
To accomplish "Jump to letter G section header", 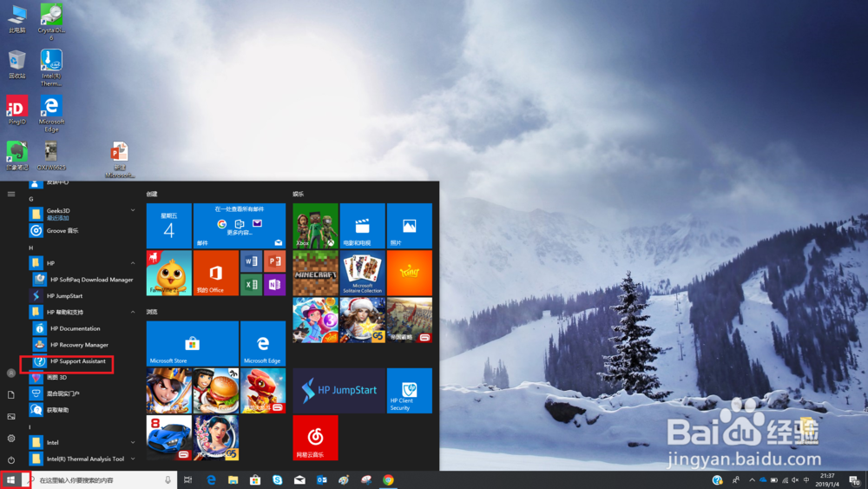I will point(31,199).
